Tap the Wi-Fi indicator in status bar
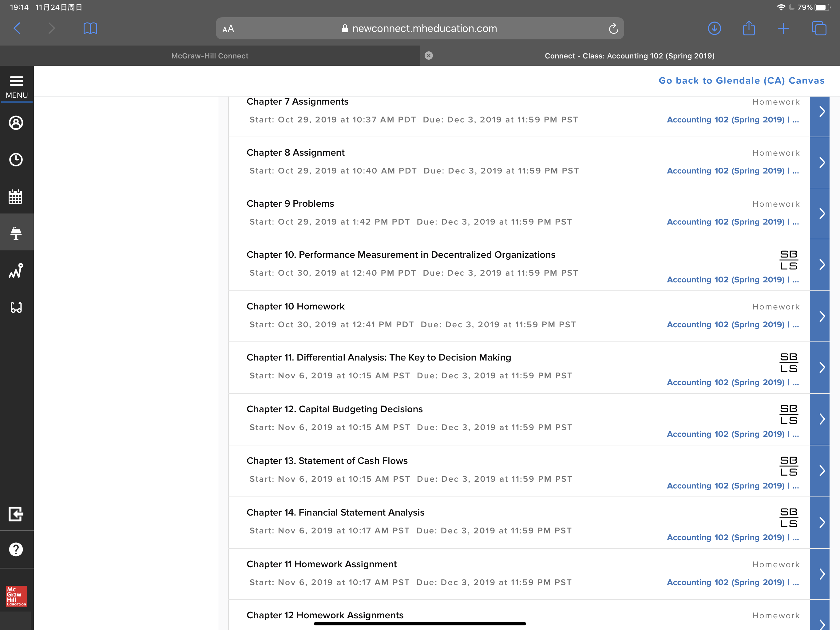Screen dimensions: 840x630 tap(781, 7)
